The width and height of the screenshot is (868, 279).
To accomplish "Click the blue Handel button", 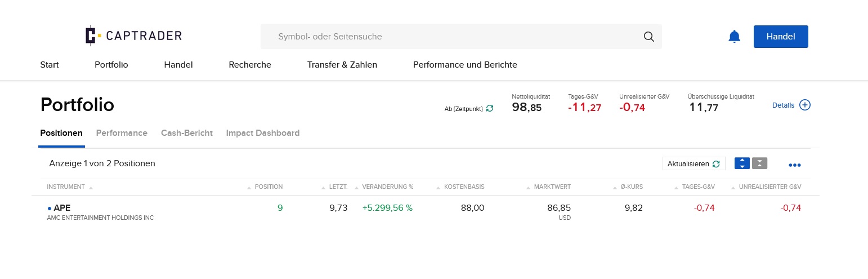I will click(x=780, y=37).
